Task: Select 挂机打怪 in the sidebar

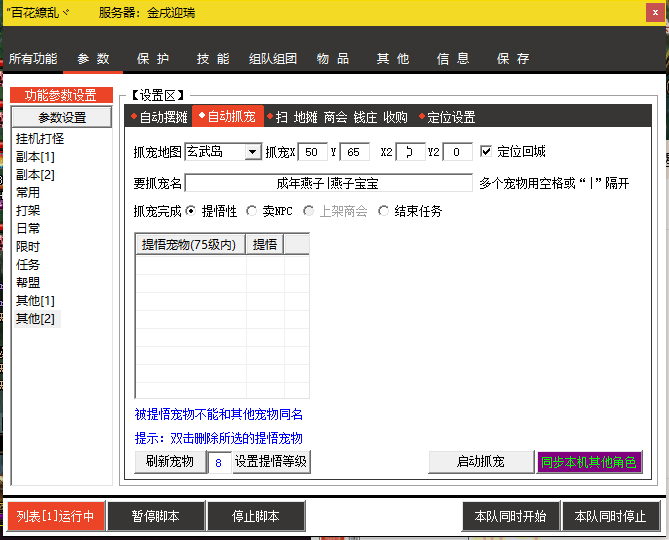Action: (40, 139)
